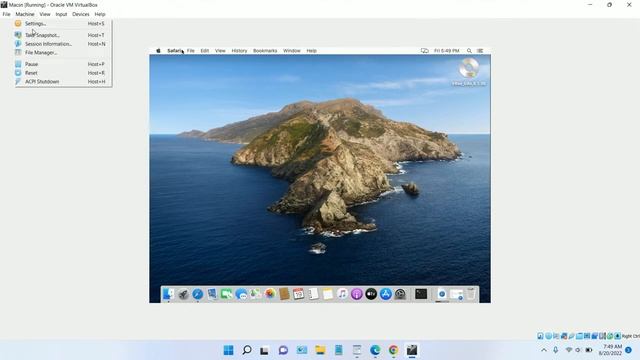Viewport: 640px width, 360px height.
Task: Open Finder from the macOS dock
Action: [169, 294]
